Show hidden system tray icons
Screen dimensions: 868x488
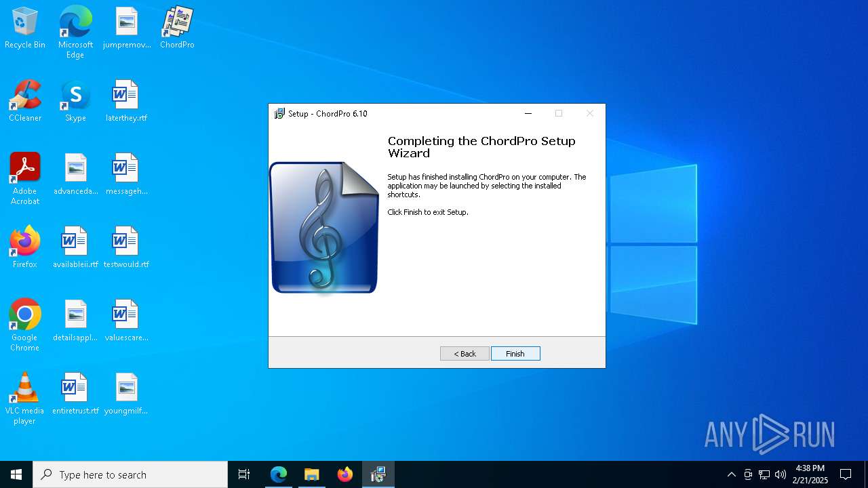coord(731,474)
